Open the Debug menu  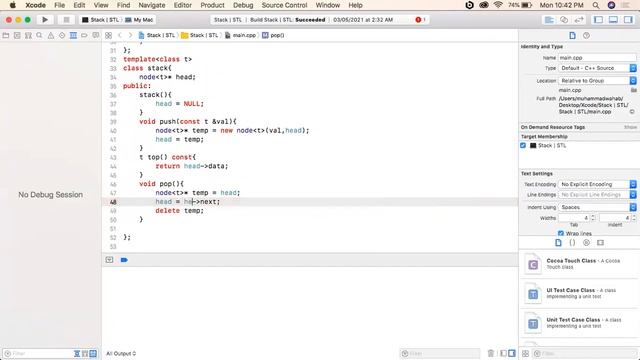[x=243, y=5]
